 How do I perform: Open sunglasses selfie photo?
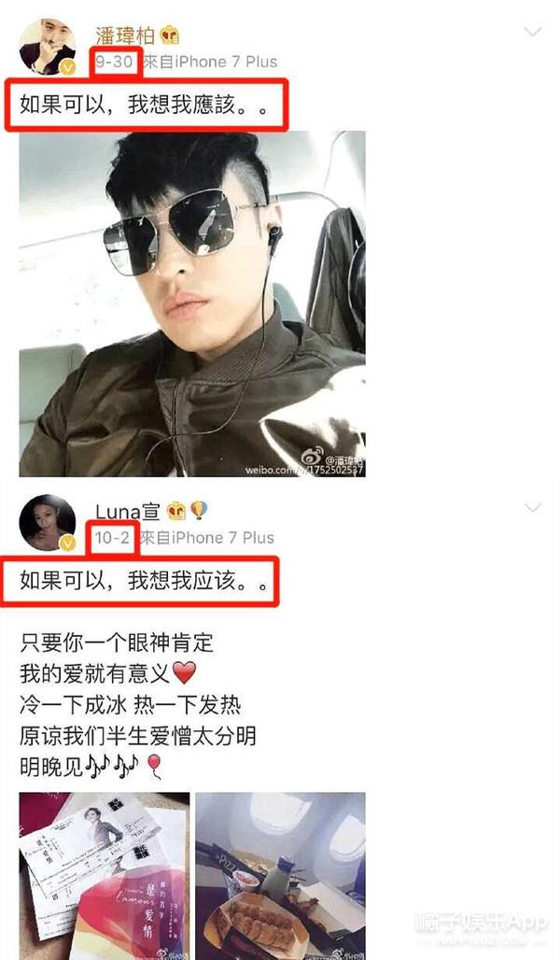pos(192,304)
